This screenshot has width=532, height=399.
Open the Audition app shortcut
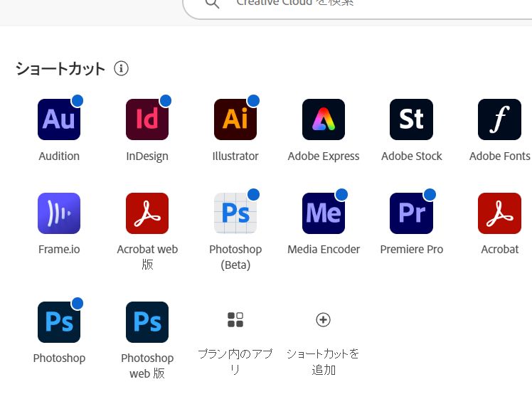coord(59,119)
